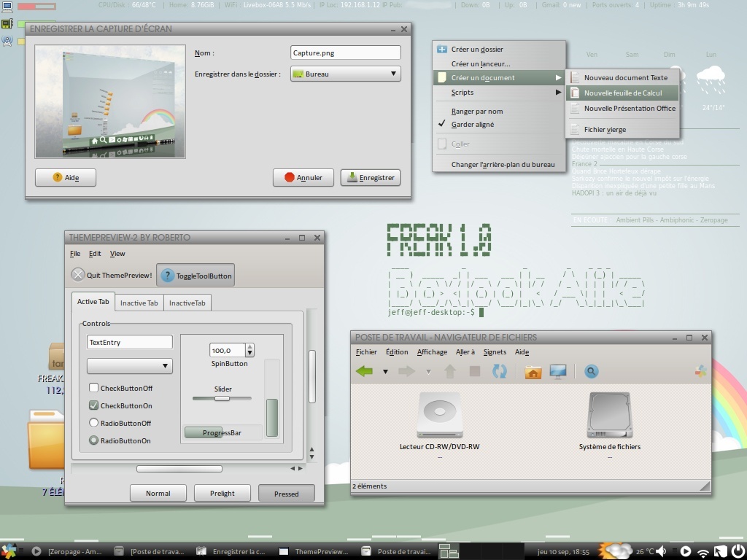The width and height of the screenshot is (747, 560).
Task: Click the stop loading icon in file browser
Action: click(x=474, y=371)
